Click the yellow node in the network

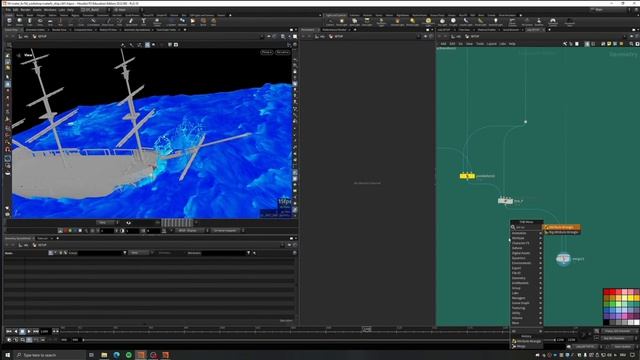pyautogui.click(x=467, y=176)
